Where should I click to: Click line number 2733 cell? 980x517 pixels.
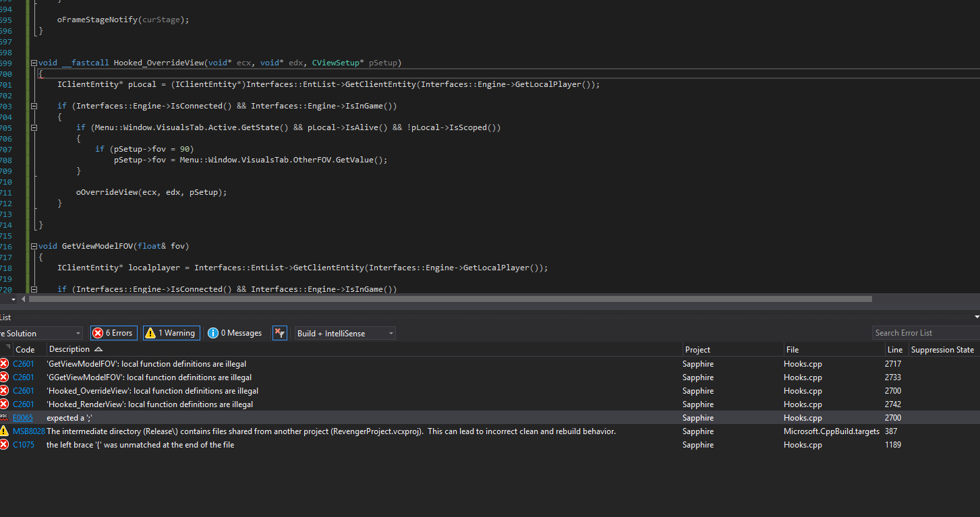[x=893, y=377]
